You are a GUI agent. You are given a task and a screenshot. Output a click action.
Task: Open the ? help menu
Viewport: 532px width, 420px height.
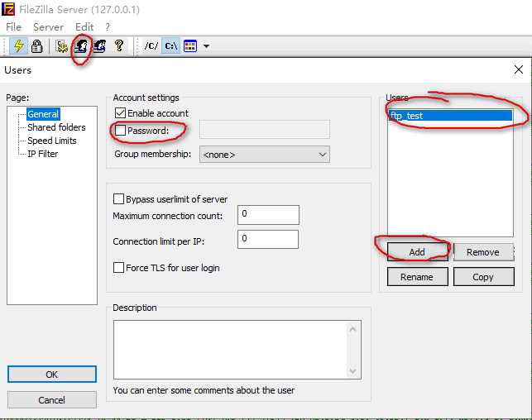pyautogui.click(x=108, y=26)
